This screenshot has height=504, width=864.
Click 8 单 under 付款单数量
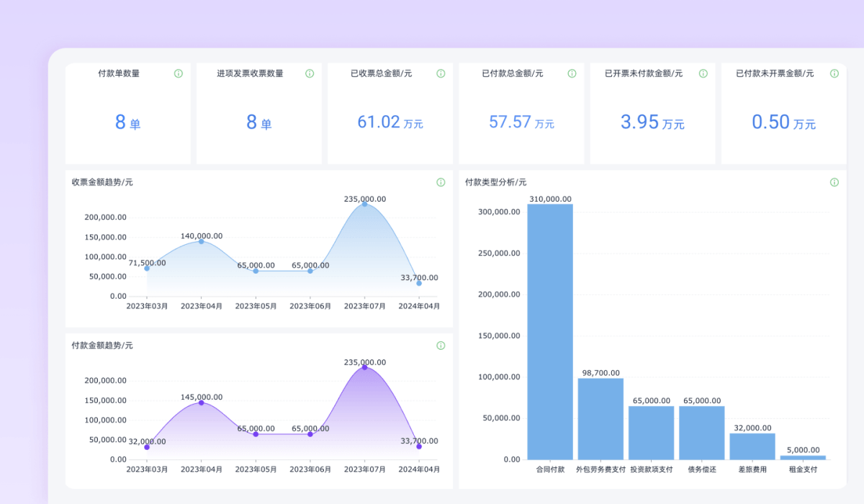(x=127, y=122)
